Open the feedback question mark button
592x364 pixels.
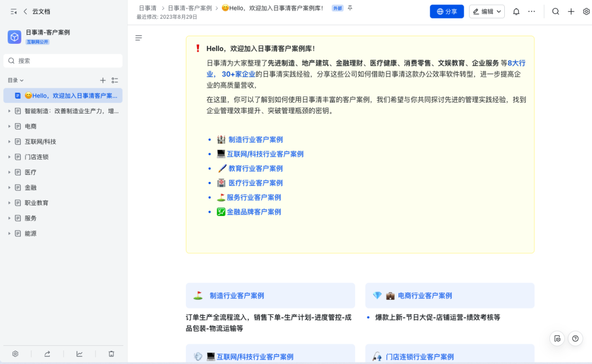click(575, 339)
